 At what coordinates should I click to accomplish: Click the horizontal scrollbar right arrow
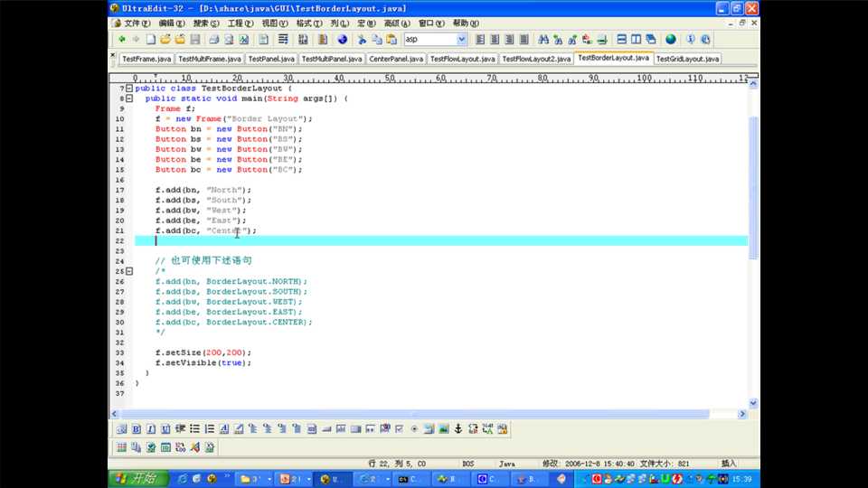pos(742,414)
